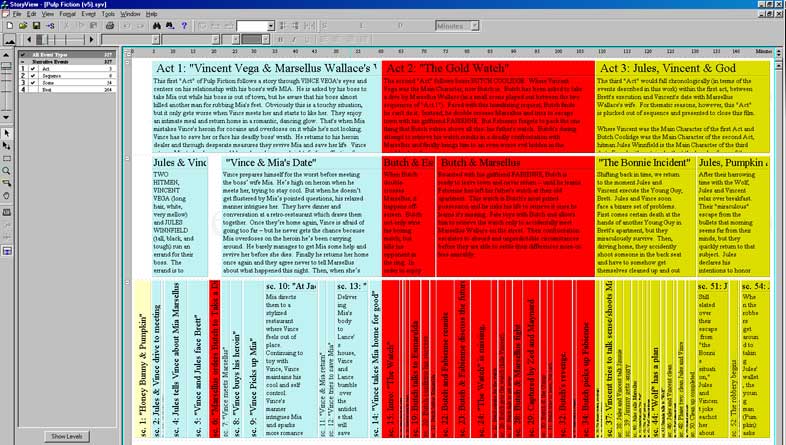The width and height of the screenshot is (786, 445).
Task: Create a new document with toolbar icon
Action: (x=10, y=26)
